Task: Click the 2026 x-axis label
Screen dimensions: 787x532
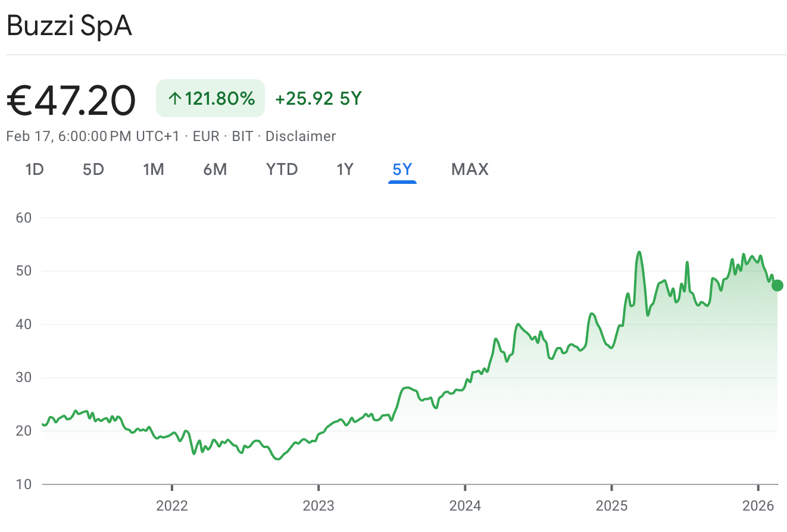Action: (758, 506)
